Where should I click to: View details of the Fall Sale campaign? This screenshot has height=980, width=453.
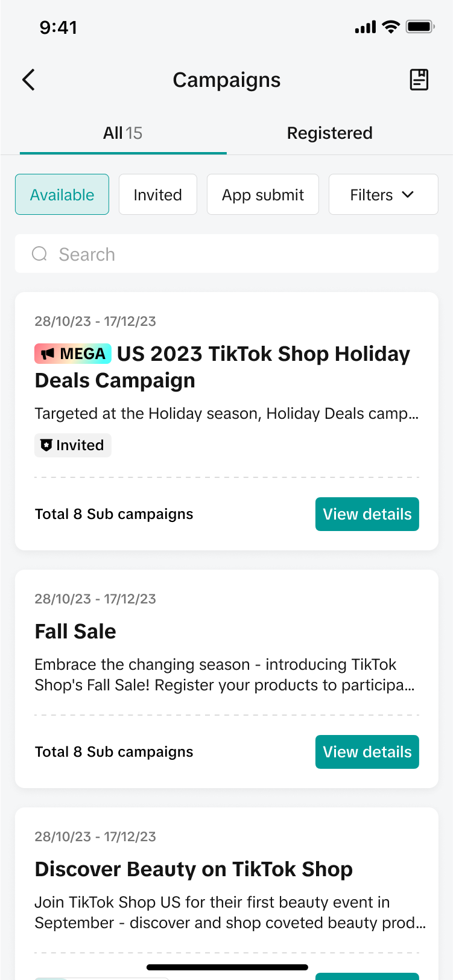[x=367, y=751]
